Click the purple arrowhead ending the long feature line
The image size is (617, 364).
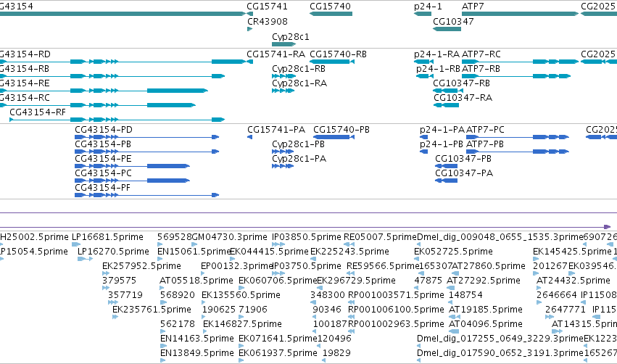[x=607, y=227]
